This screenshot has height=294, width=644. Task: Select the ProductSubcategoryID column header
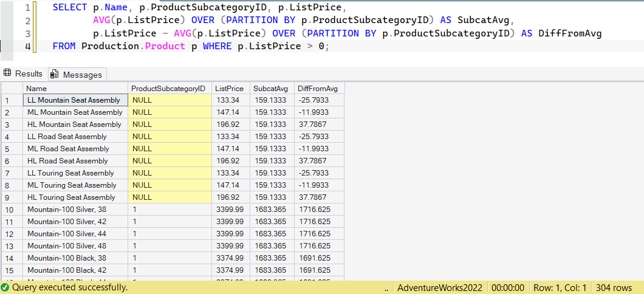[170, 88]
